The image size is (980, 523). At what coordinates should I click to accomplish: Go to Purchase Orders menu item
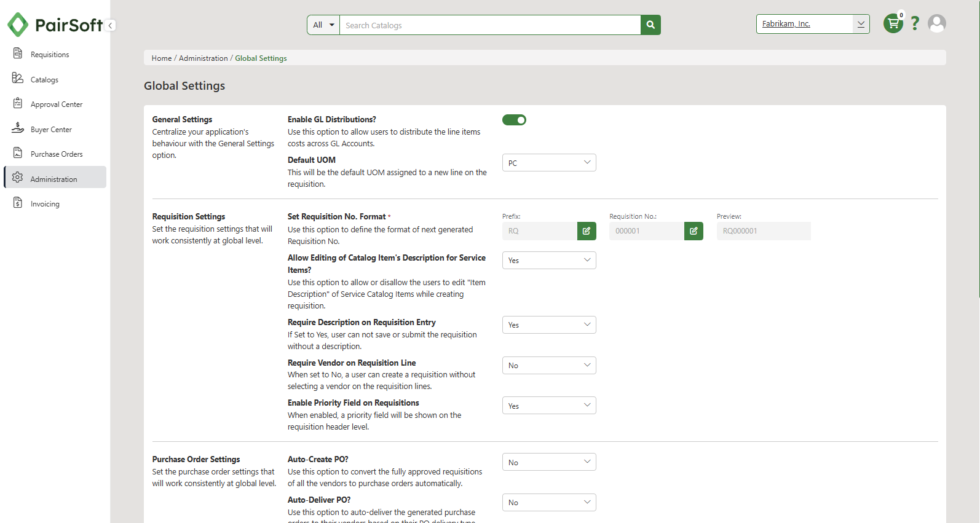(x=57, y=154)
